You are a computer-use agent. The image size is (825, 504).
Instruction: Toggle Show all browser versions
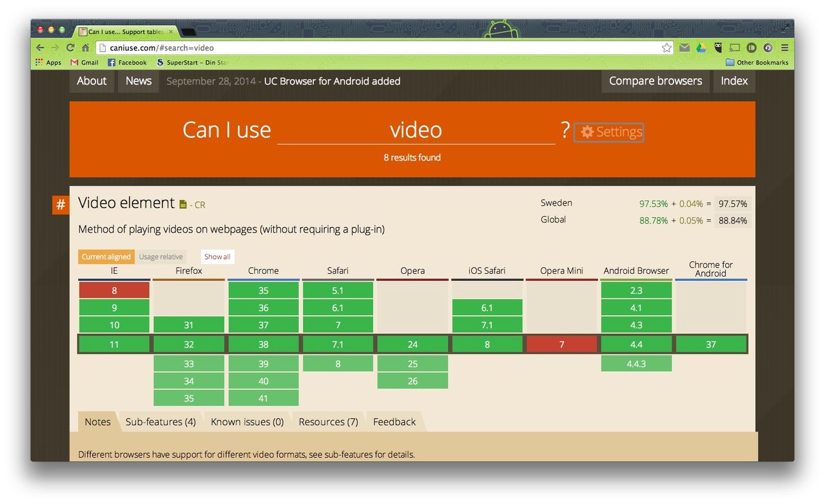click(217, 257)
